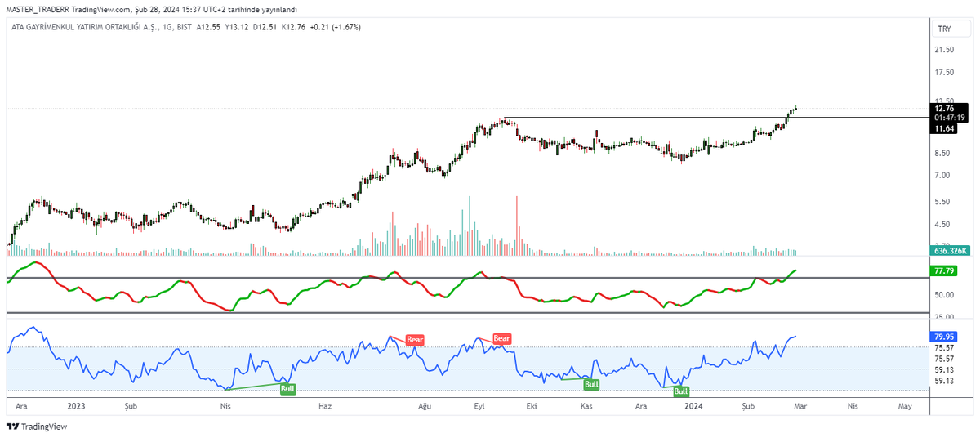980x438 pixels.
Task: Click the 2023 label on the time axis
Action: tap(77, 406)
